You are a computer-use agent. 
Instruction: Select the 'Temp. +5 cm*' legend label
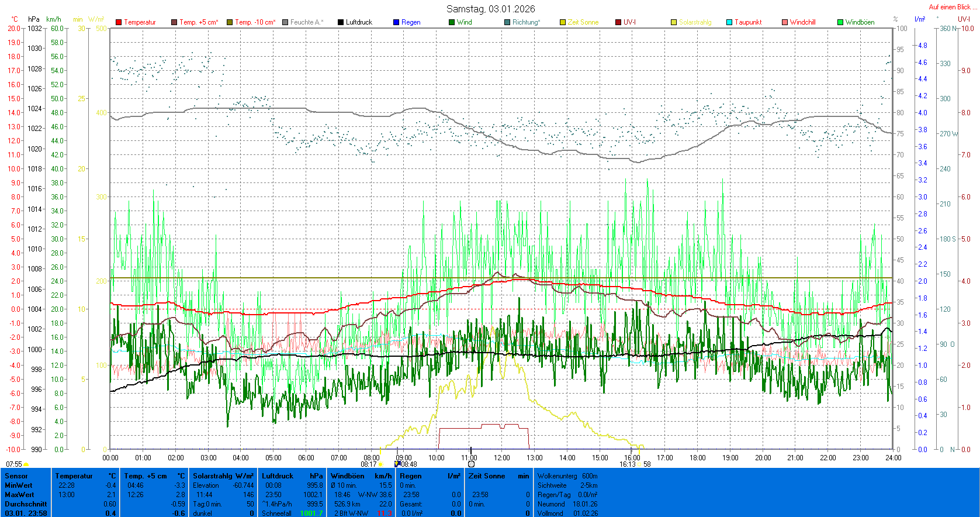199,22
